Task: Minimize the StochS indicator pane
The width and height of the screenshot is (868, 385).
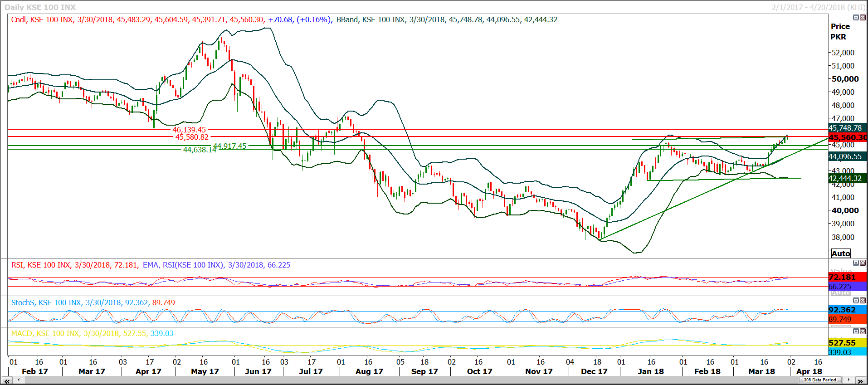Action: click(x=856, y=301)
